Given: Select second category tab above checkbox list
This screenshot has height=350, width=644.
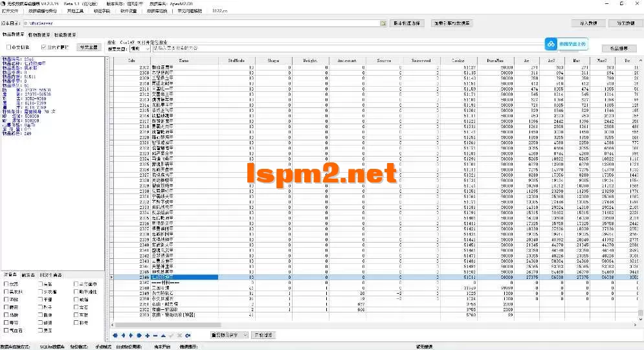Looking at the screenshot, I should click(28, 275).
